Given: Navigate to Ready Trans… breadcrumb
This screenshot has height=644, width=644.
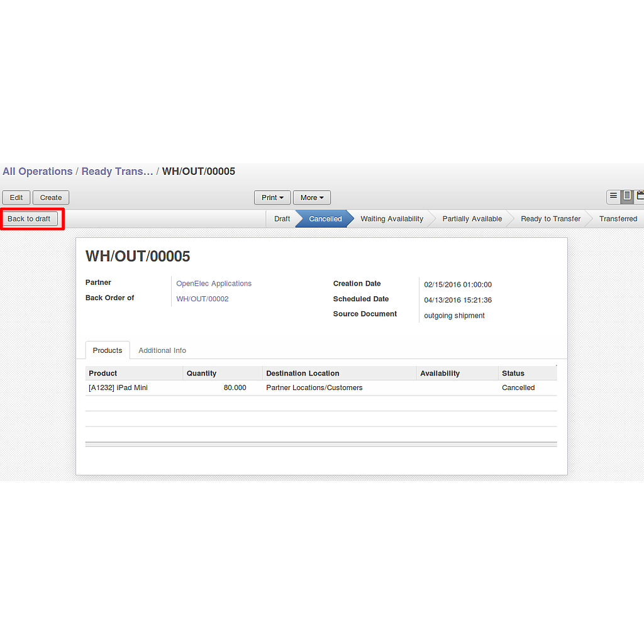Looking at the screenshot, I should click(118, 172).
